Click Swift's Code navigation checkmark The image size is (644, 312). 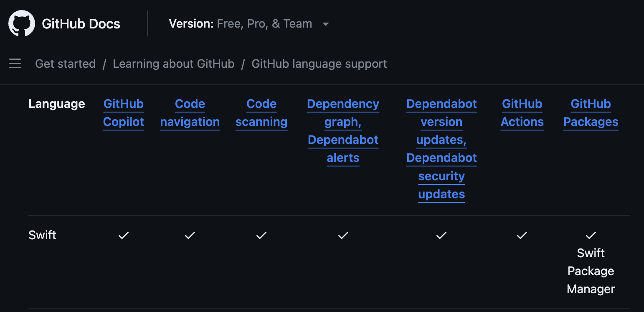tap(190, 235)
